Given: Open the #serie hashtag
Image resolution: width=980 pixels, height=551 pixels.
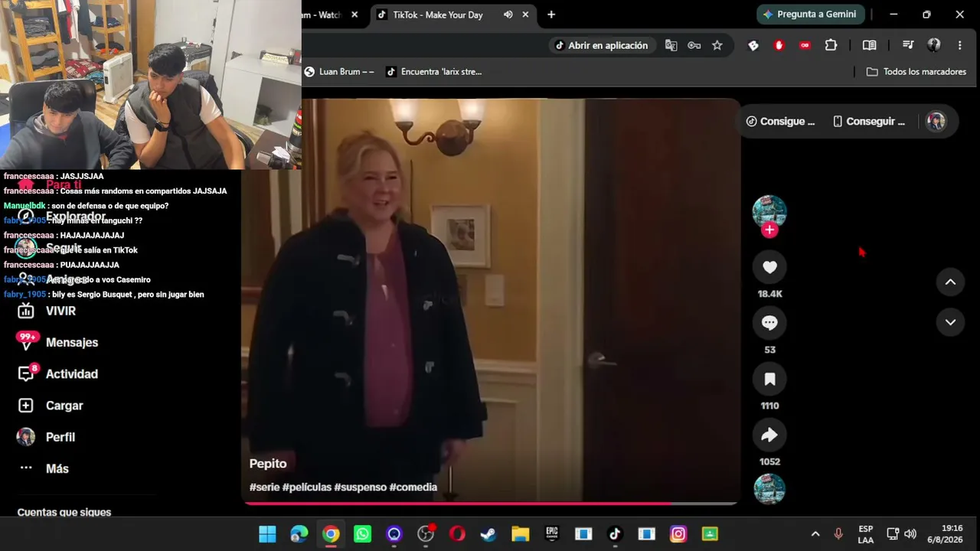Looking at the screenshot, I should pyautogui.click(x=264, y=487).
